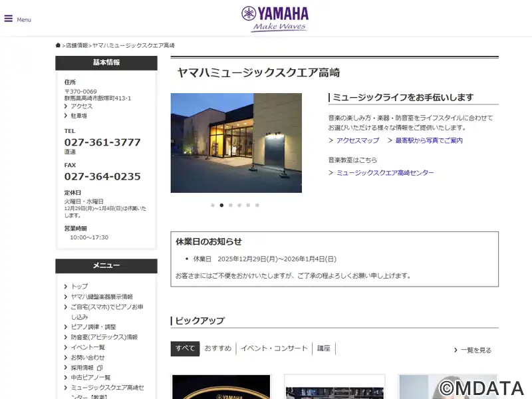The height and width of the screenshot is (399, 532).
Task: Open お問い合わせ menu item
Action: pos(88,357)
